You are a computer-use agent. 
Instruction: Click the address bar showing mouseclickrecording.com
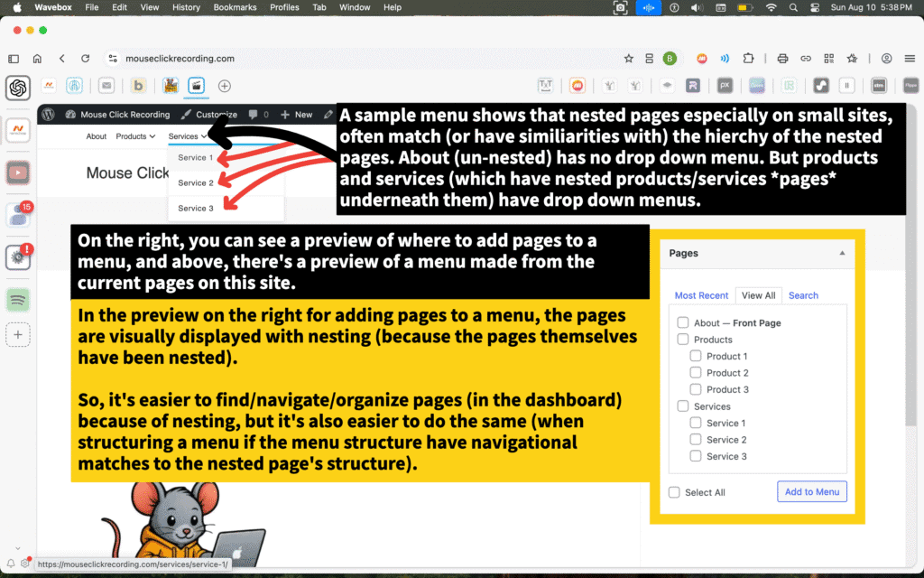[361, 59]
